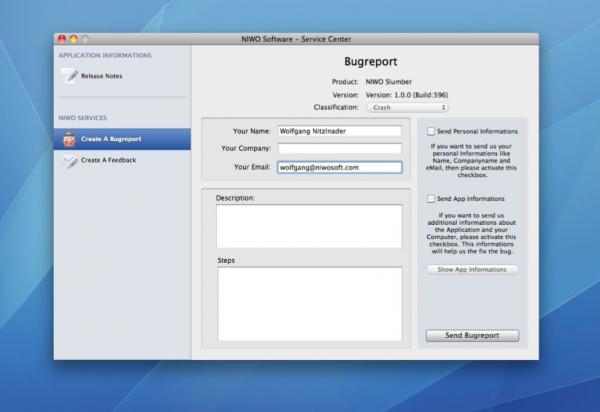Click the NIWO SERVICES section header
Viewport: 600px width, 412px height.
[x=83, y=118]
